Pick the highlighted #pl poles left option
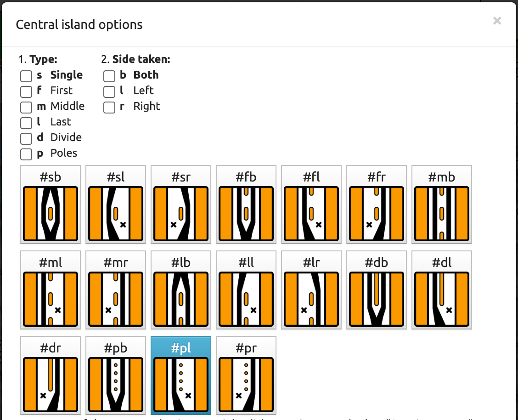 tap(181, 375)
